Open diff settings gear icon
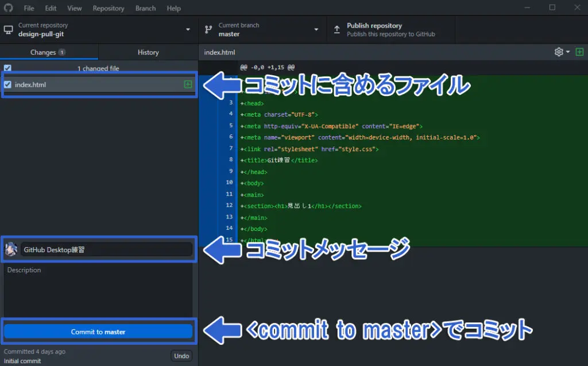This screenshot has height=366, width=588. click(559, 52)
